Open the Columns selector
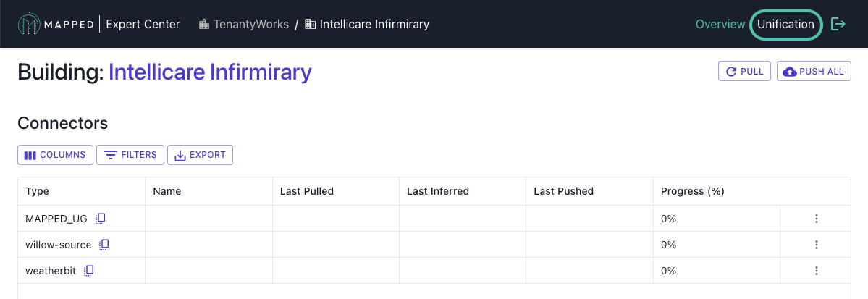This screenshot has width=868, height=299. pyautogui.click(x=55, y=155)
